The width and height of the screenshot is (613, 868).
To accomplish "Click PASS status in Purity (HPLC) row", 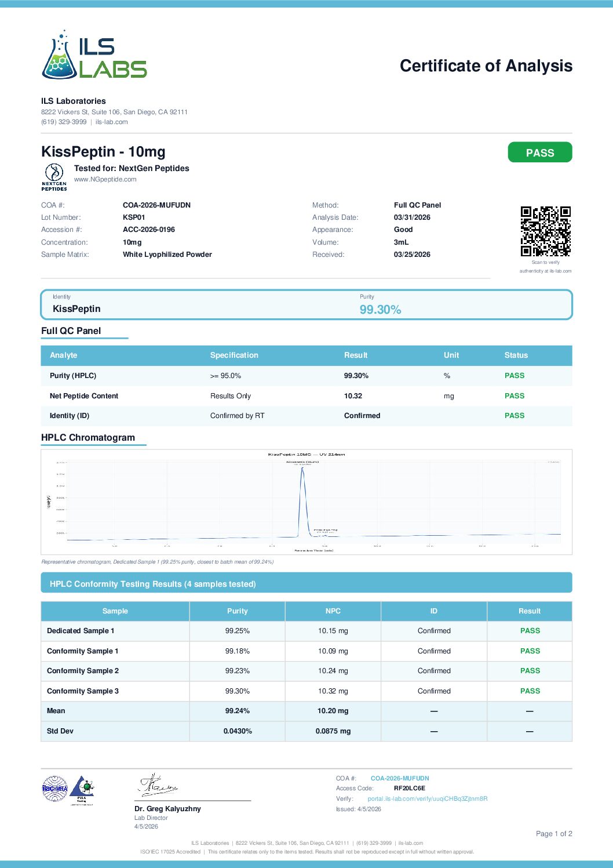I will [x=515, y=376].
